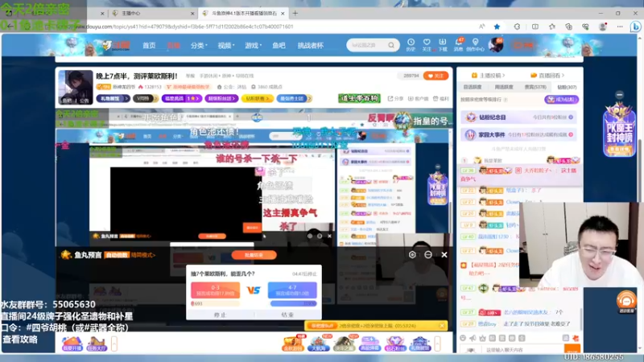Expand left bottom-bar collapse arrow near 任务大厅
This screenshot has width=644, height=362.
114,343
